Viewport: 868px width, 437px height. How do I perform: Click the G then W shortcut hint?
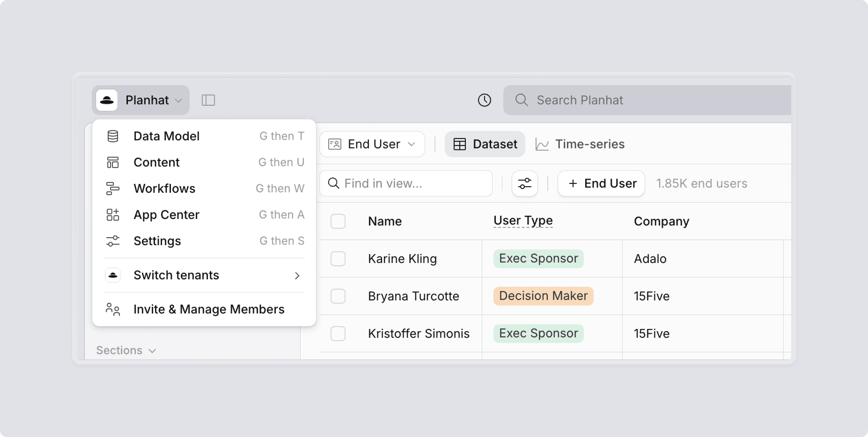pyautogui.click(x=280, y=188)
